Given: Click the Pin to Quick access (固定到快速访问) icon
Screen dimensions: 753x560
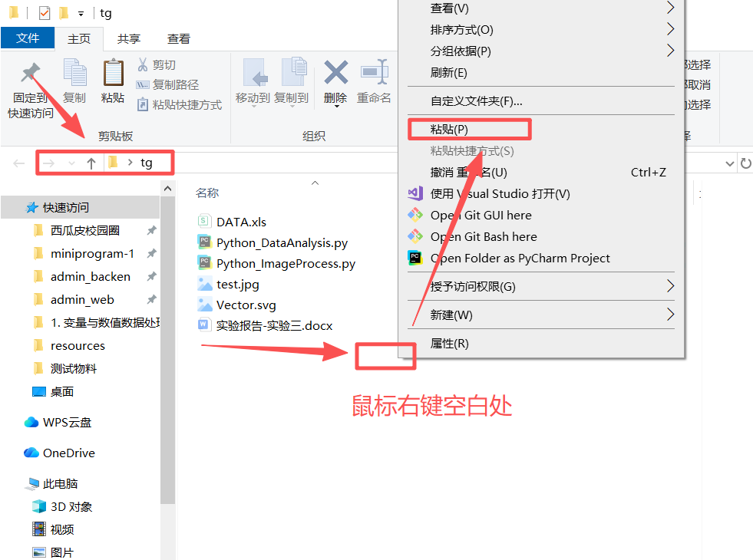Looking at the screenshot, I should [x=30, y=73].
